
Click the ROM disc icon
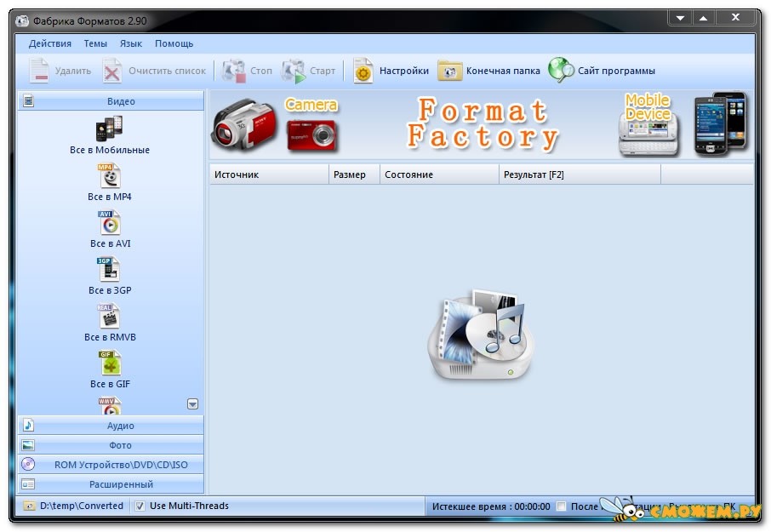[x=29, y=464]
